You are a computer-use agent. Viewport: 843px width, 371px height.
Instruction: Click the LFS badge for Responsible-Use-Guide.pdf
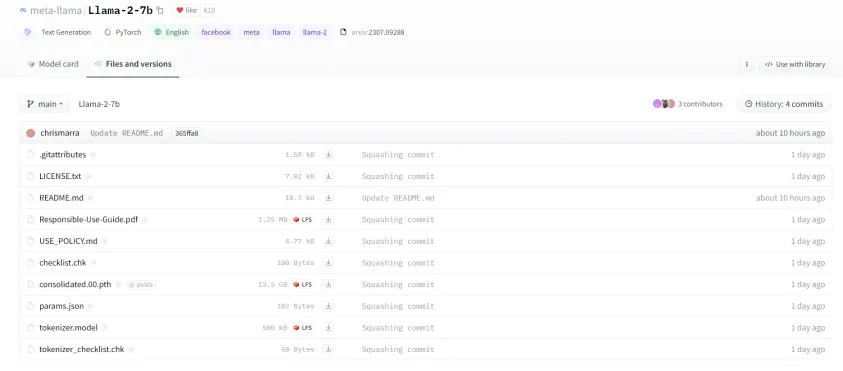click(303, 219)
